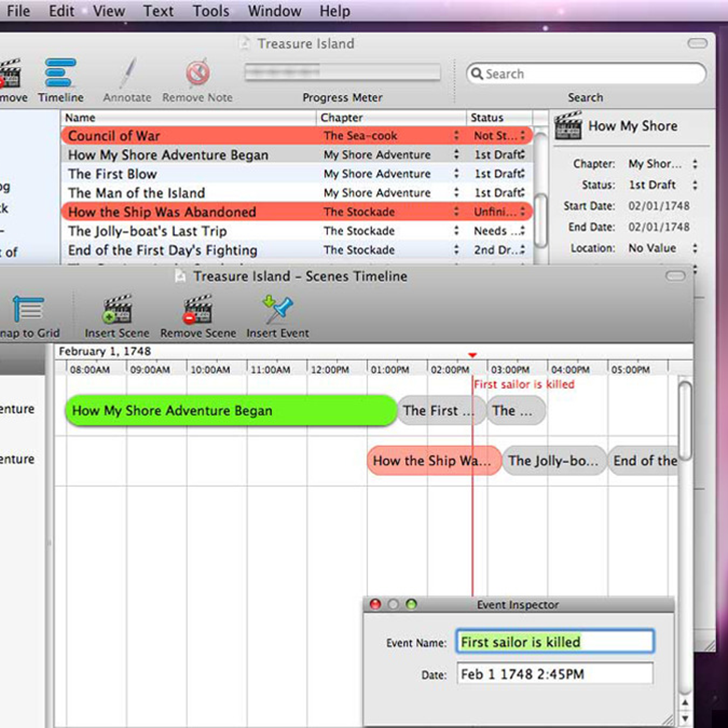This screenshot has height=728, width=728.
Task: Open the View menu
Action: (x=109, y=10)
